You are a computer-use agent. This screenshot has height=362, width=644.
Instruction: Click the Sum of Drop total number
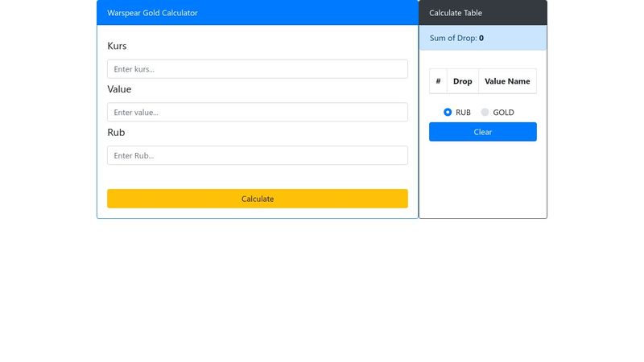481,38
